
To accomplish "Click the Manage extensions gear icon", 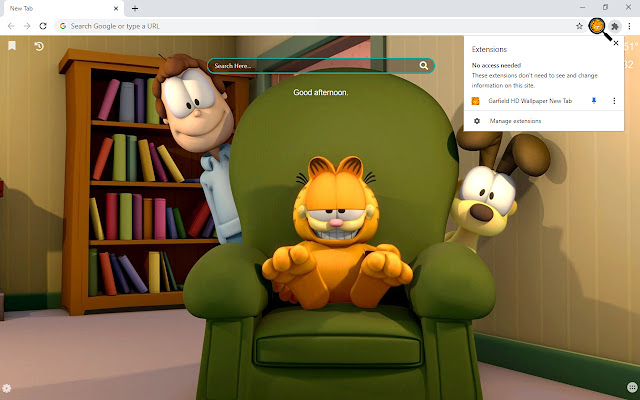I will coord(476,121).
